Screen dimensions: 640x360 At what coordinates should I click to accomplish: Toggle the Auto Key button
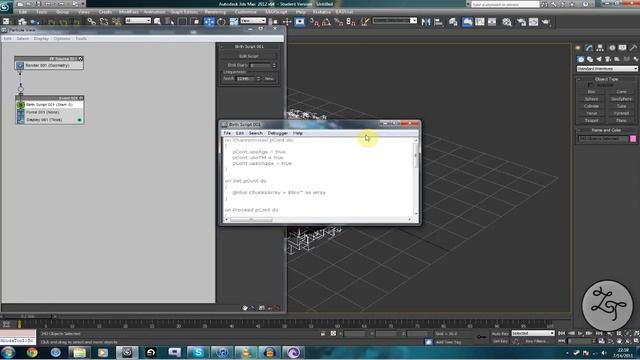[x=500, y=334]
